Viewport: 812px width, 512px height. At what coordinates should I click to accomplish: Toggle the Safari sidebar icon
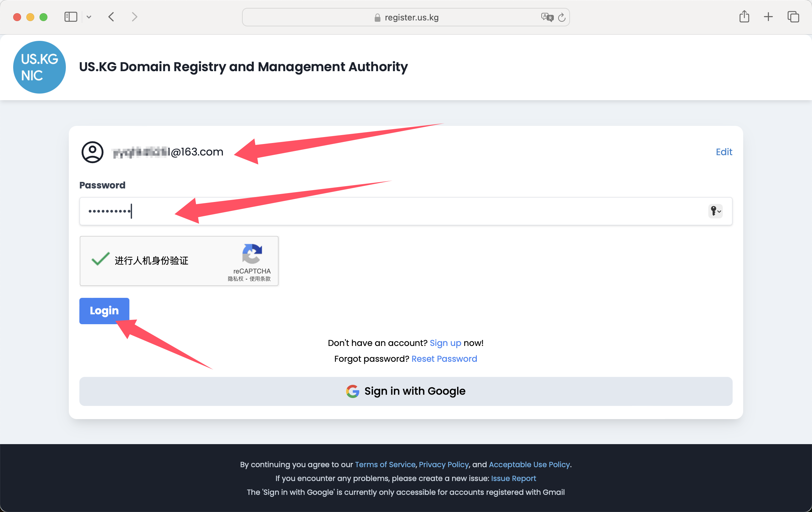pos(71,17)
